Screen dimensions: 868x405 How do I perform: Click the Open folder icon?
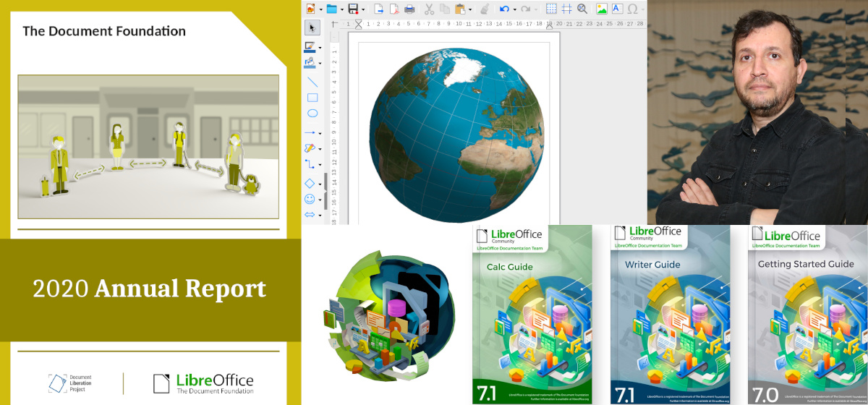[332, 9]
